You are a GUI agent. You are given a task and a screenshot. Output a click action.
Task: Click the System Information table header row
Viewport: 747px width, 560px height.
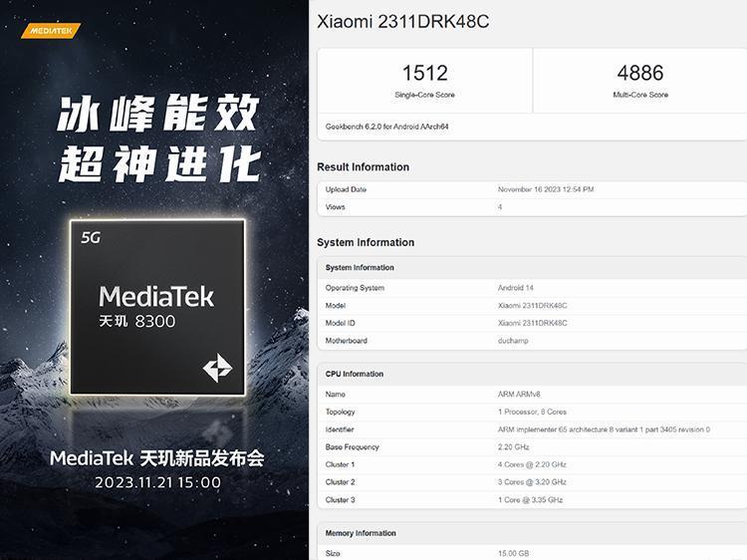[x=532, y=268]
